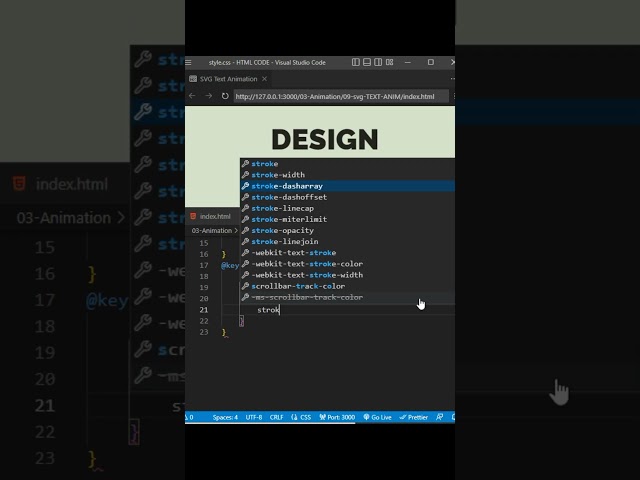Choose the stroke suggestion

point(348,164)
